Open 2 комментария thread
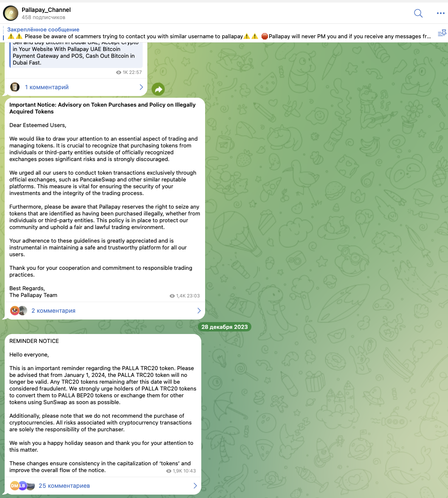The width and height of the screenshot is (448, 498). click(x=105, y=311)
